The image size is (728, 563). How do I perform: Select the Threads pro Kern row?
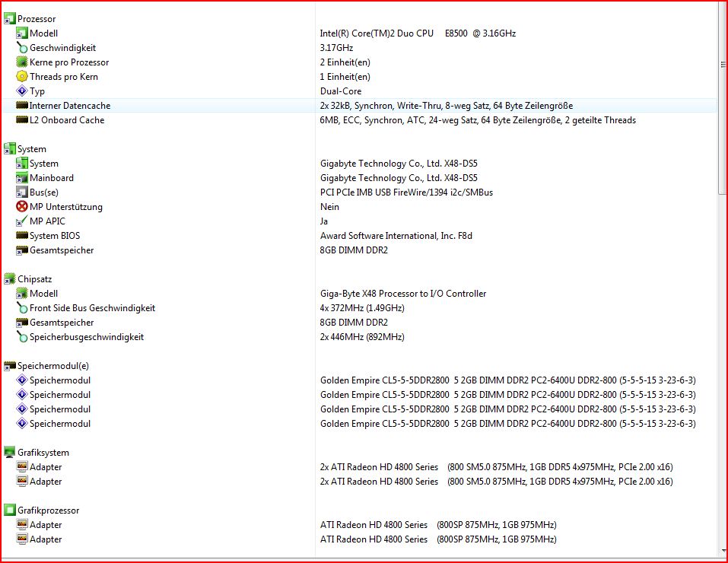[358, 77]
